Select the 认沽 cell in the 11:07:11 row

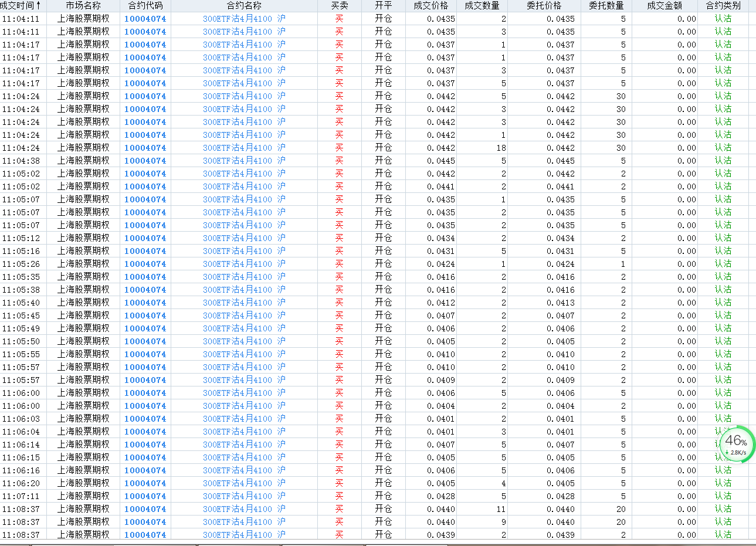(x=723, y=496)
